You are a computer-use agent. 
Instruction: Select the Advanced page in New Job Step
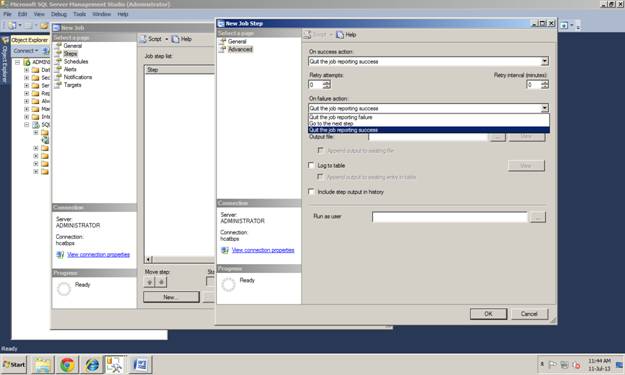240,49
